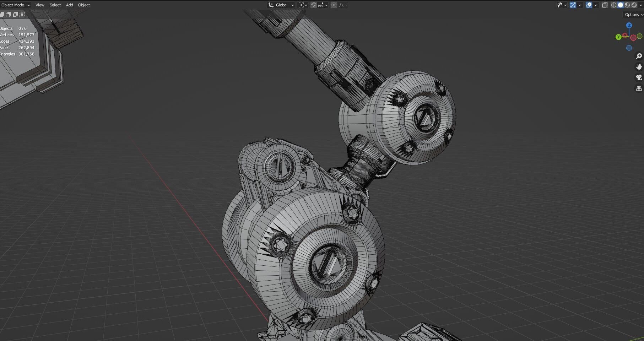Click the green Y axis gizmo handle
Viewport: 644px width, 341px height.
[x=618, y=37]
